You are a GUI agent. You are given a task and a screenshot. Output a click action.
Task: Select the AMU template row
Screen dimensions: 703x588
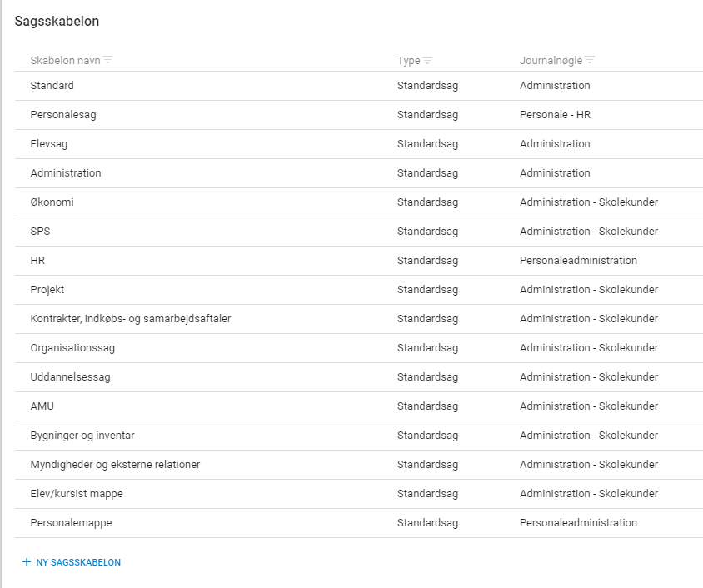(359, 406)
